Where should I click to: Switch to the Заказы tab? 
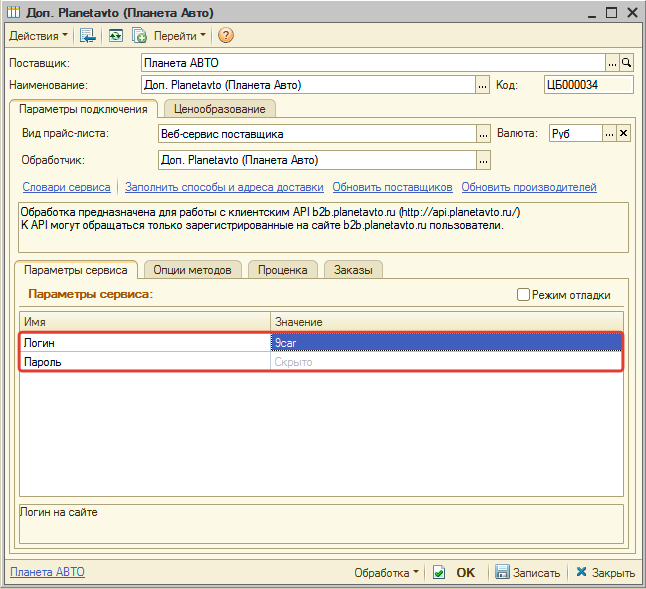pos(353,270)
